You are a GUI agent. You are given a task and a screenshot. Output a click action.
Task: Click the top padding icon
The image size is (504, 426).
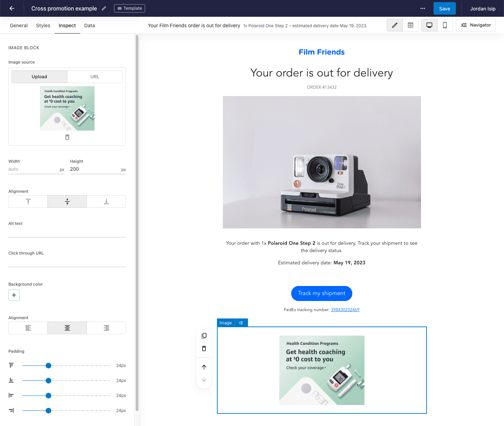tap(11, 365)
